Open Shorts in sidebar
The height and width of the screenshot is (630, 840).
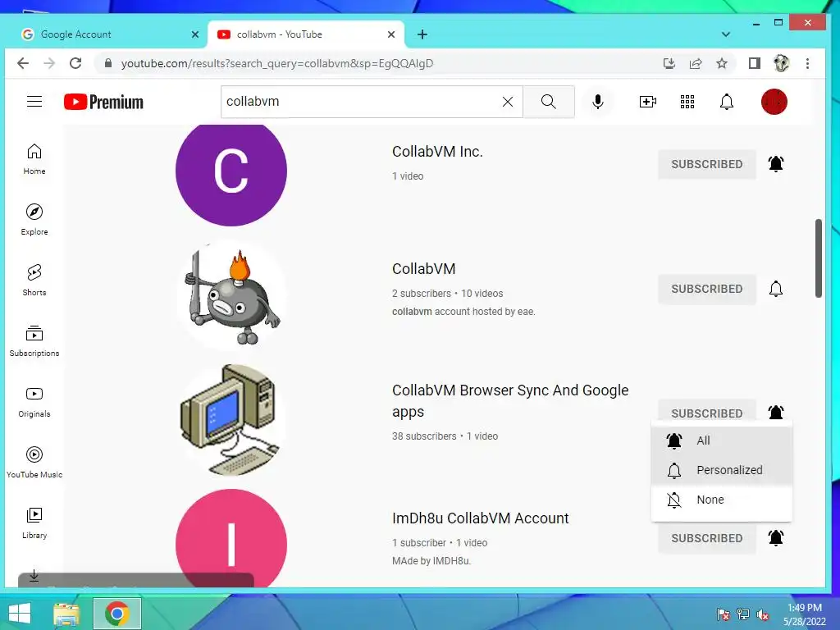click(x=34, y=281)
